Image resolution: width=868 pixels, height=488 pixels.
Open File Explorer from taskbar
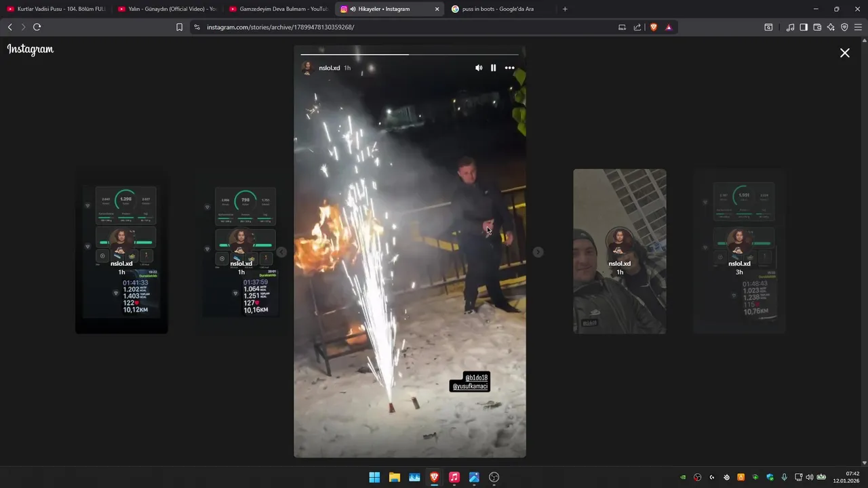click(x=394, y=477)
